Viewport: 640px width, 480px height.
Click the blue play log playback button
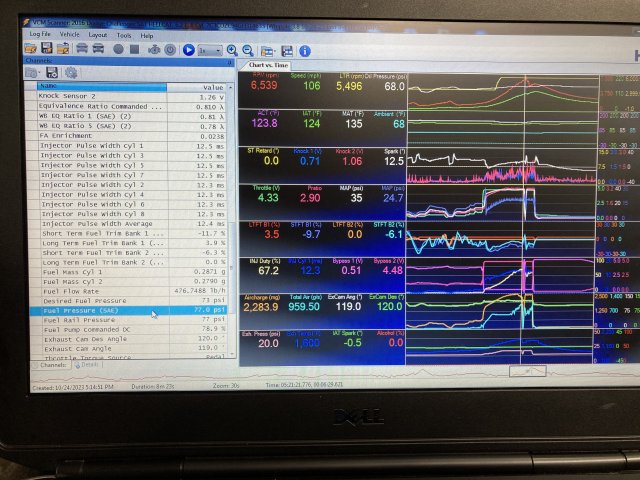tap(187, 49)
